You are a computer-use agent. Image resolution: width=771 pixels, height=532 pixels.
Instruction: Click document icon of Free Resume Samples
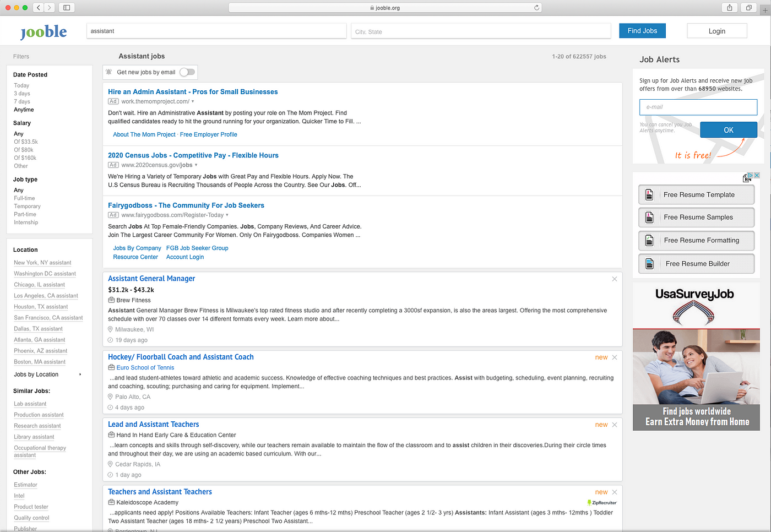[x=649, y=218]
